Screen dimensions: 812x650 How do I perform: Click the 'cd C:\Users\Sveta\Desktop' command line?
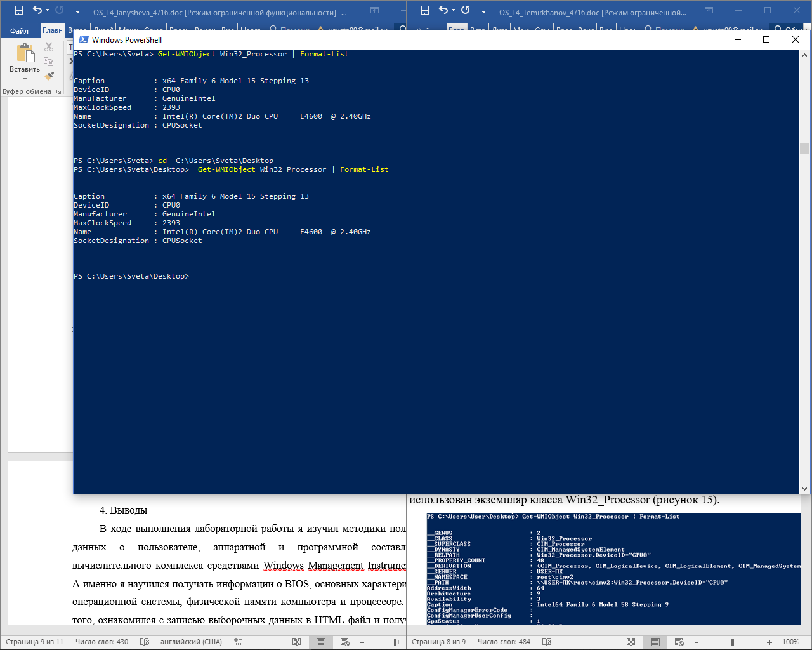click(216, 161)
